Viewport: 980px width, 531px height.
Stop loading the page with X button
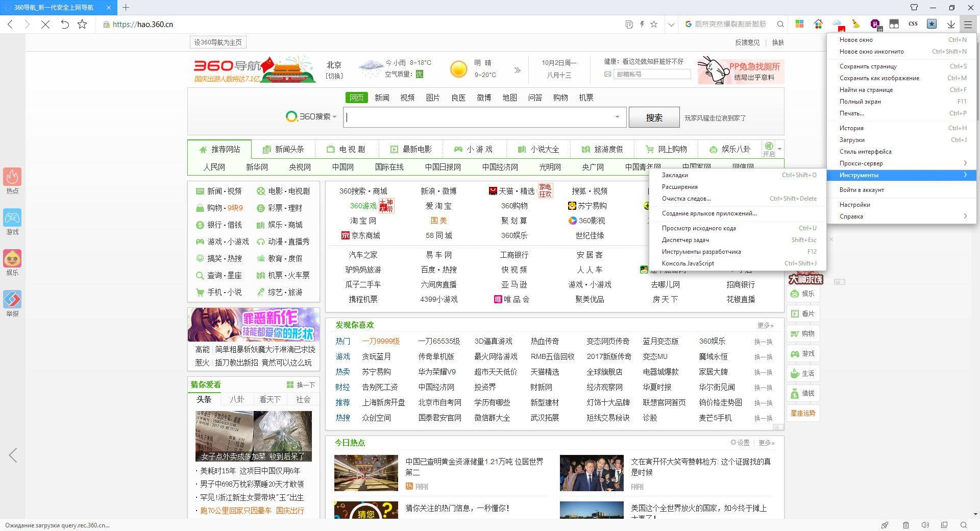[45, 24]
